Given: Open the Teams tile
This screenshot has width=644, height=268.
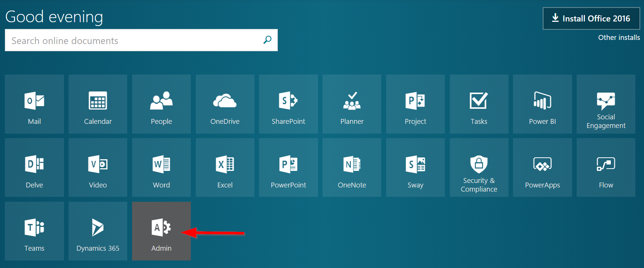Looking at the screenshot, I should point(34,231).
